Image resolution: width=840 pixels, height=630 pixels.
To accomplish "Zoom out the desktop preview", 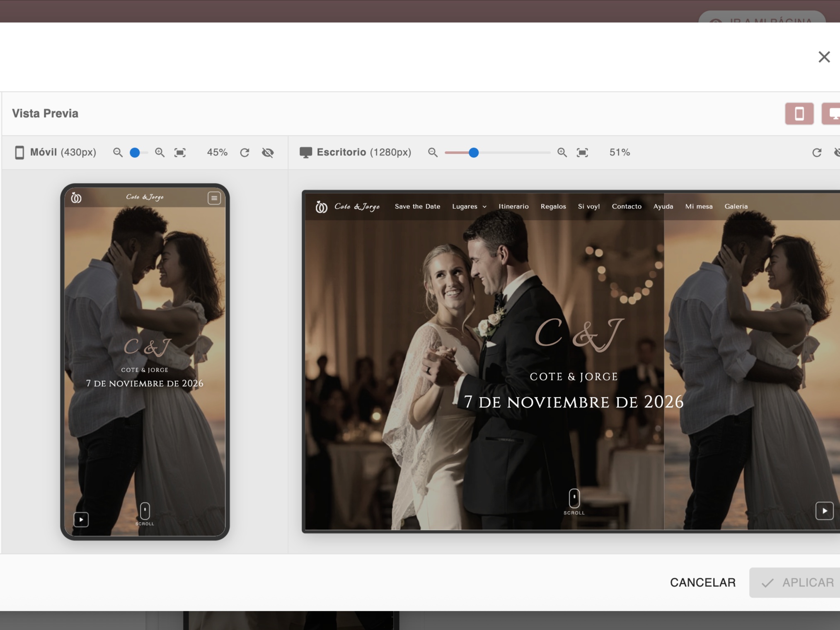I will (433, 153).
